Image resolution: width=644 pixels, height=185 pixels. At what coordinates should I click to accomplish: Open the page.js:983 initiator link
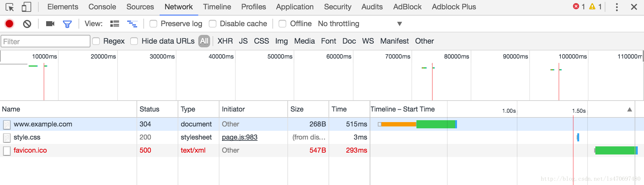coord(240,137)
